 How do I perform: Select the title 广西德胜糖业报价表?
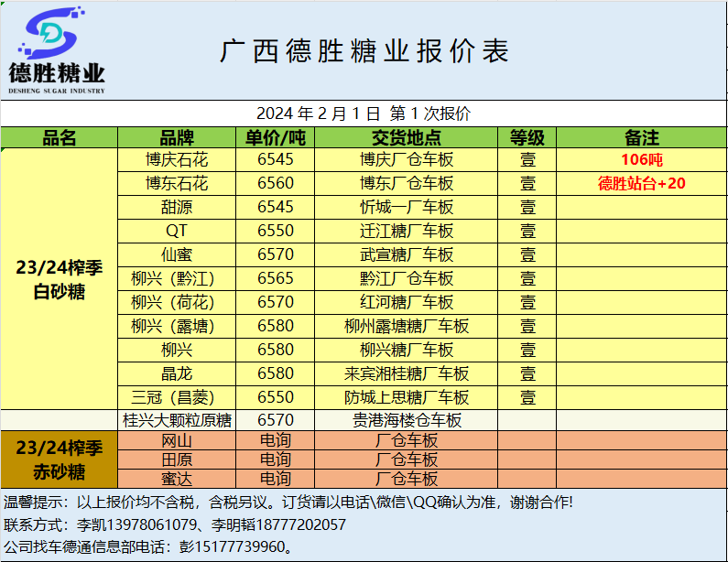[364, 51]
